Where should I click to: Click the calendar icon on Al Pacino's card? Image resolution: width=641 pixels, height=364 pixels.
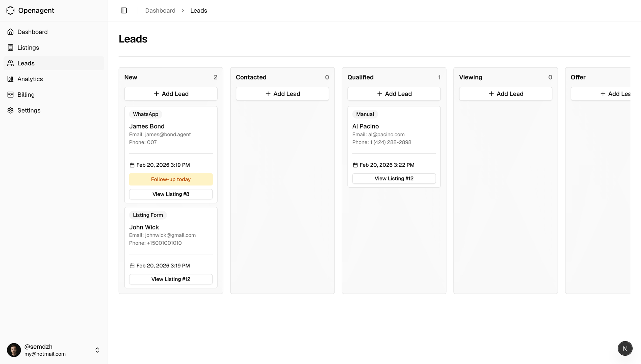click(x=355, y=165)
